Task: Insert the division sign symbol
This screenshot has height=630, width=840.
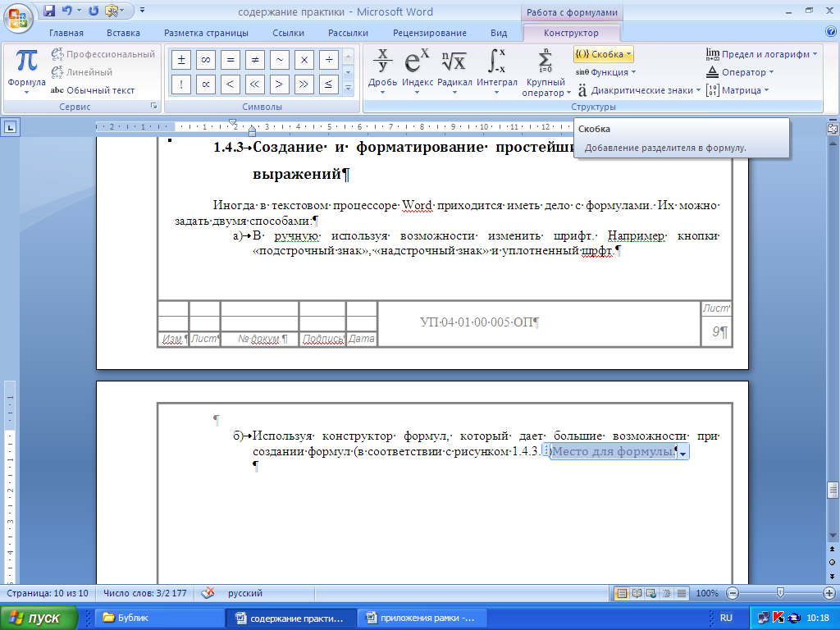Action: 329,60
